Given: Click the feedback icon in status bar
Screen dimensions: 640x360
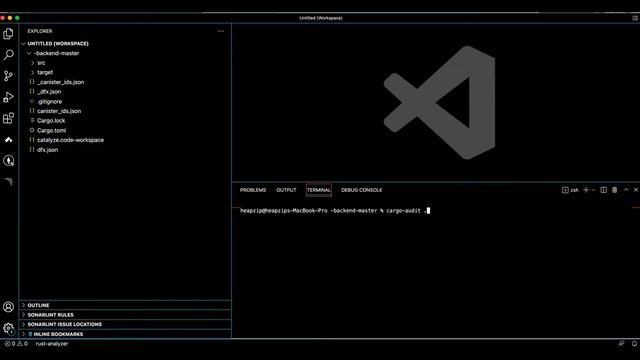Looking at the screenshot, I should 621,344.
